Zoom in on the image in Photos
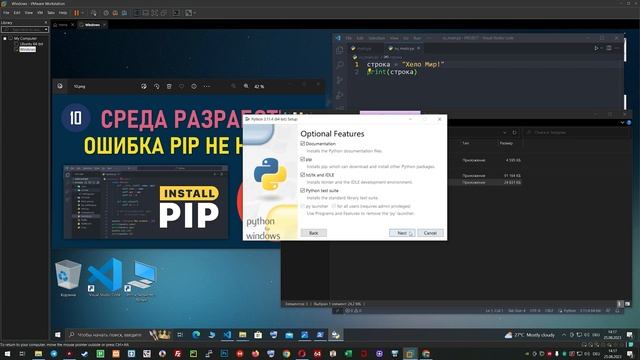640x360 pixels. click(246, 87)
